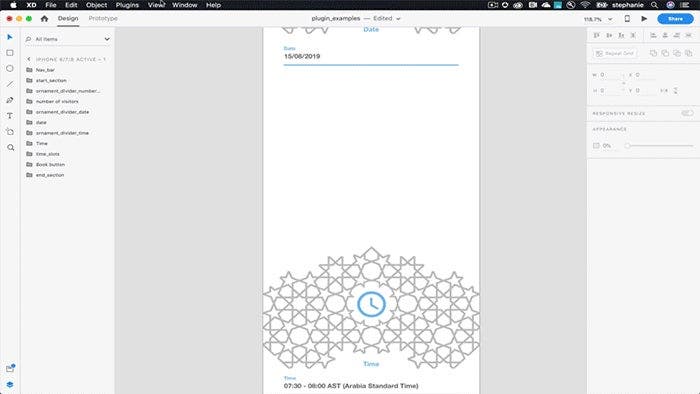700x394 pixels.
Task: Click the desktop preview play button
Action: coord(644,19)
